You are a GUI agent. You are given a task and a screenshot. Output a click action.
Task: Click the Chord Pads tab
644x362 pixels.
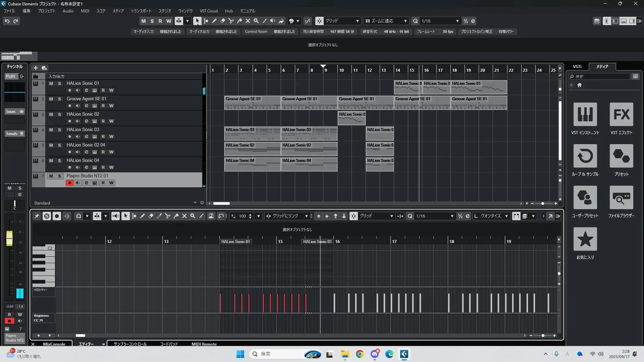[x=169, y=344]
